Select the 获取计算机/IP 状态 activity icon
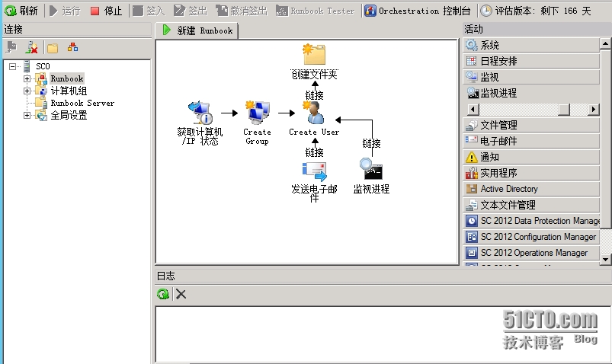 point(200,113)
